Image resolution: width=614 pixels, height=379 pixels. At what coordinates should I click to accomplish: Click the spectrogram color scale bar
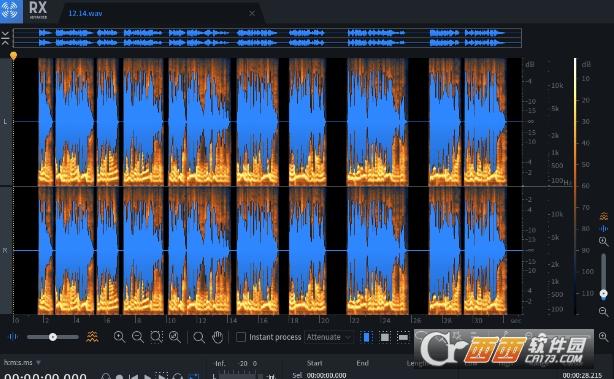(x=575, y=186)
